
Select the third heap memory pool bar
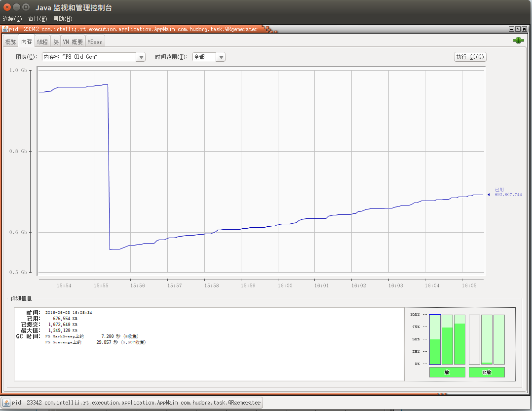click(x=459, y=339)
